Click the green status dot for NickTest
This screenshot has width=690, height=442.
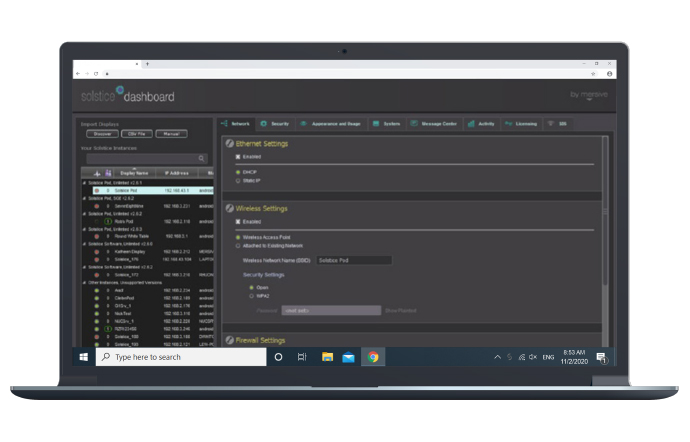pyautogui.click(x=97, y=313)
